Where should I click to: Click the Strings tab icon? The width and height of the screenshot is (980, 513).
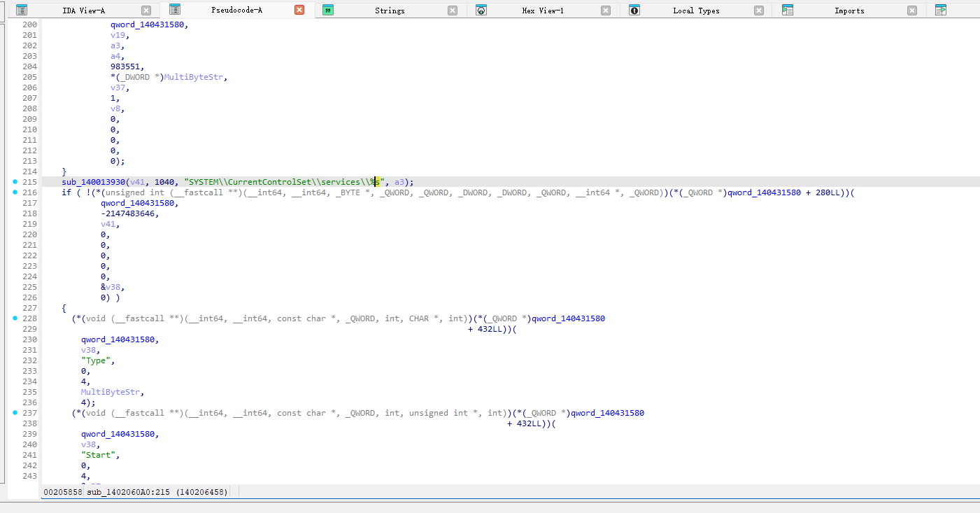pyautogui.click(x=328, y=10)
